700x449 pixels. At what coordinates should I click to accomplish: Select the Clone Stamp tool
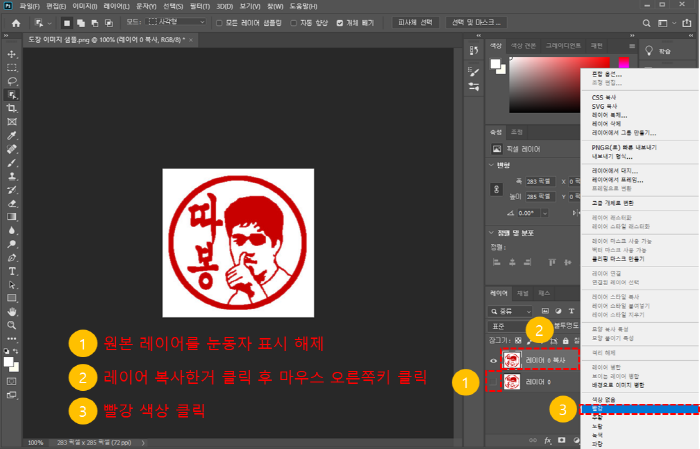[12, 176]
